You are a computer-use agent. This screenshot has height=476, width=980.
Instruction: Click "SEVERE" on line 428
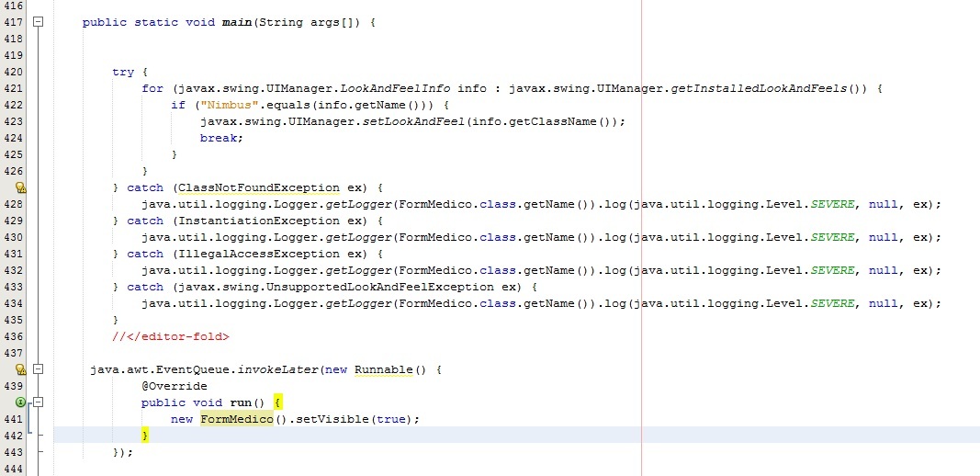(x=832, y=205)
